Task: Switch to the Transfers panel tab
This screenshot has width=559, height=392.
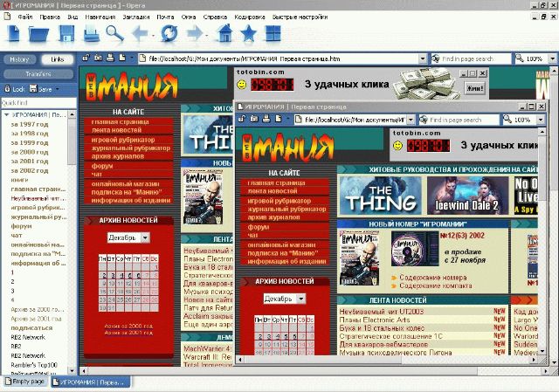Action: 38,74
